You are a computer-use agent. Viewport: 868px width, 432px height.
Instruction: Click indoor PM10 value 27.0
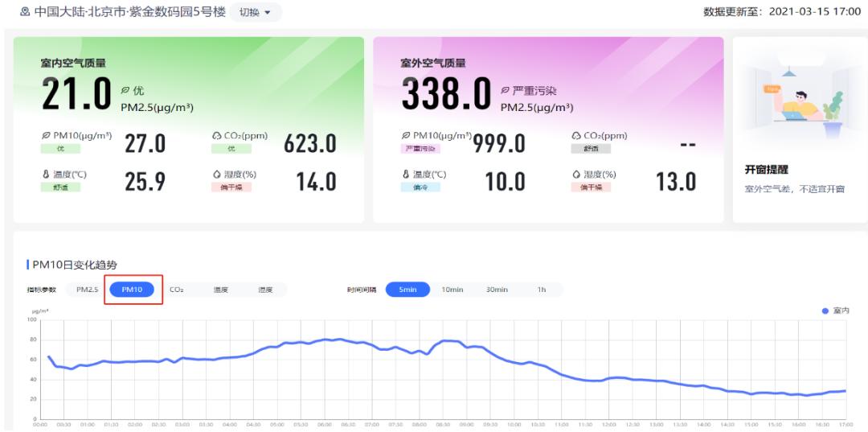[x=145, y=143]
